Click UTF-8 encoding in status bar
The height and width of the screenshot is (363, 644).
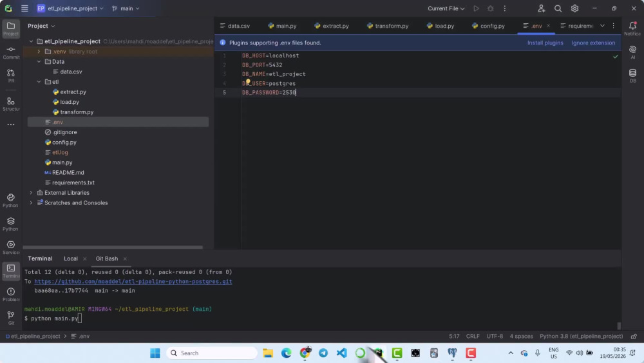495,337
